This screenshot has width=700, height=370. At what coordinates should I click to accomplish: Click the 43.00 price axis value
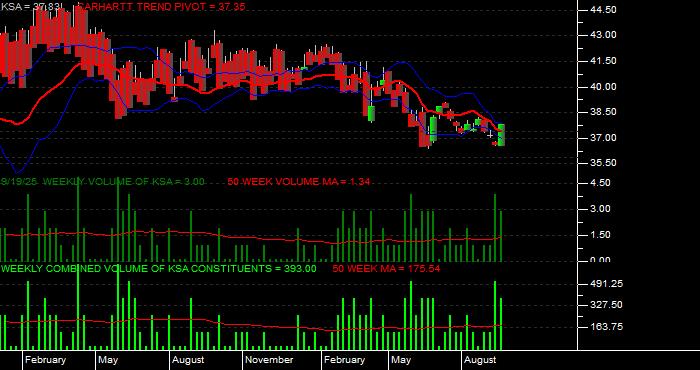(603, 35)
